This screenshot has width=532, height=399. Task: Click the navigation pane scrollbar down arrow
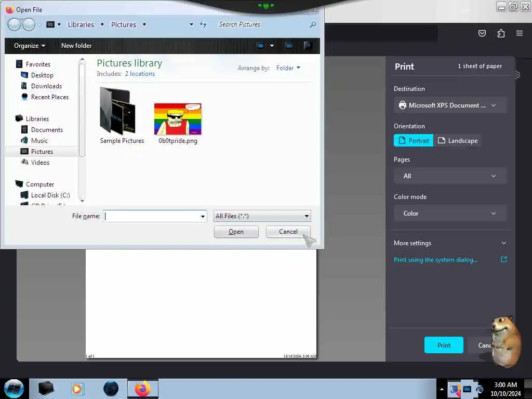pos(82,201)
